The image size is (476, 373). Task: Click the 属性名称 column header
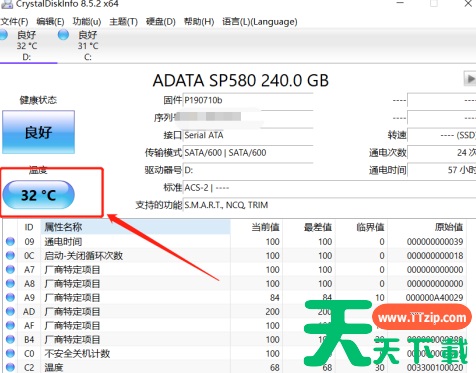click(x=135, y=227)
